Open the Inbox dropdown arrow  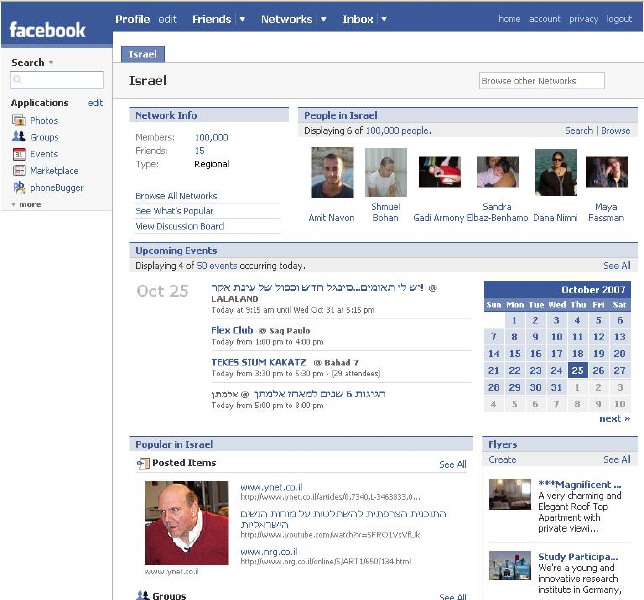coord(384,19)
